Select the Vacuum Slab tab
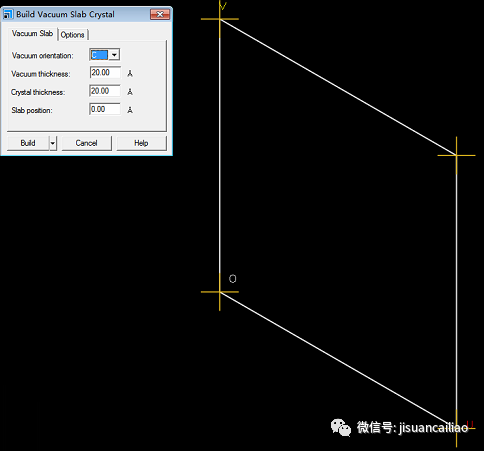 (32, 34)
